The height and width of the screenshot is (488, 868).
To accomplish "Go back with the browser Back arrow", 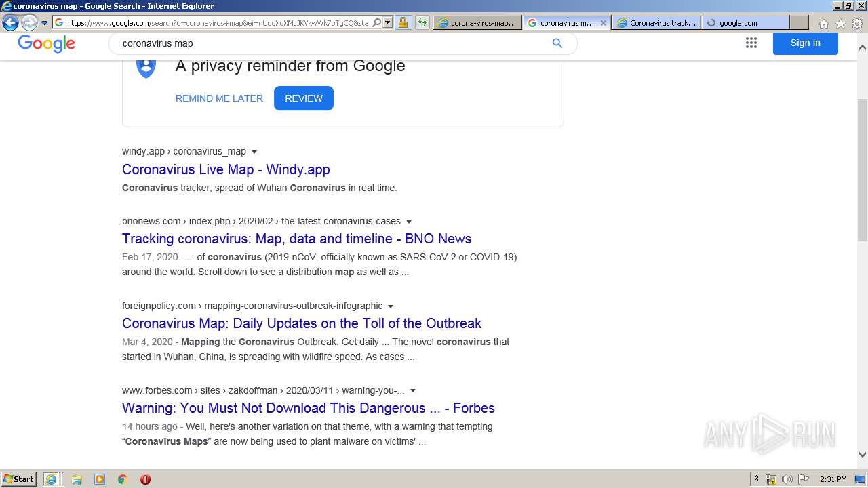I will pyautogui.click(x=10, y=22).
